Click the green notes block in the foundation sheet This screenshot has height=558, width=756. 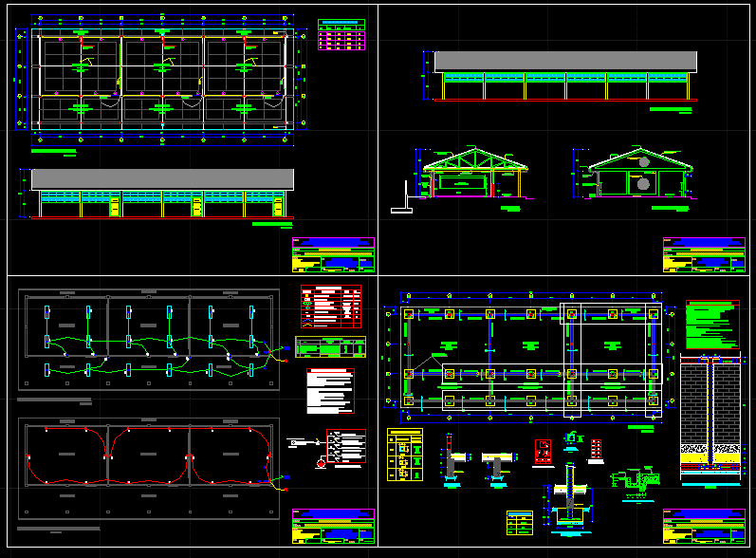click(711, 325)
